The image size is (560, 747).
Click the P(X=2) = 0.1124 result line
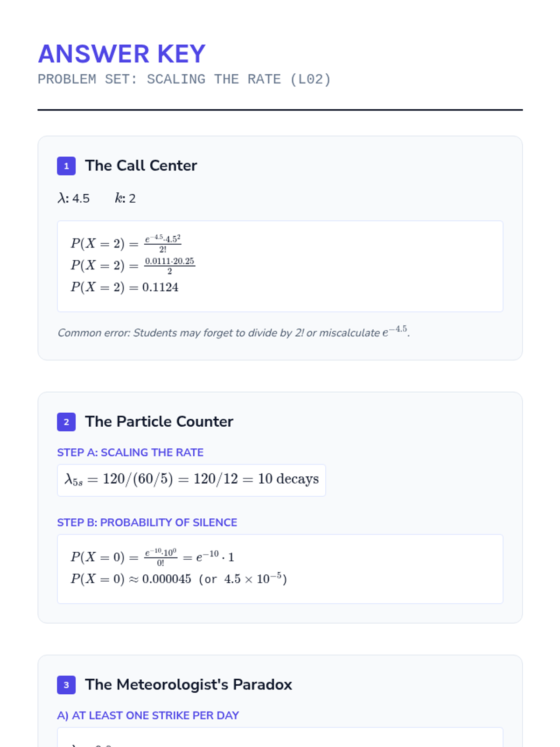[125, 287]
